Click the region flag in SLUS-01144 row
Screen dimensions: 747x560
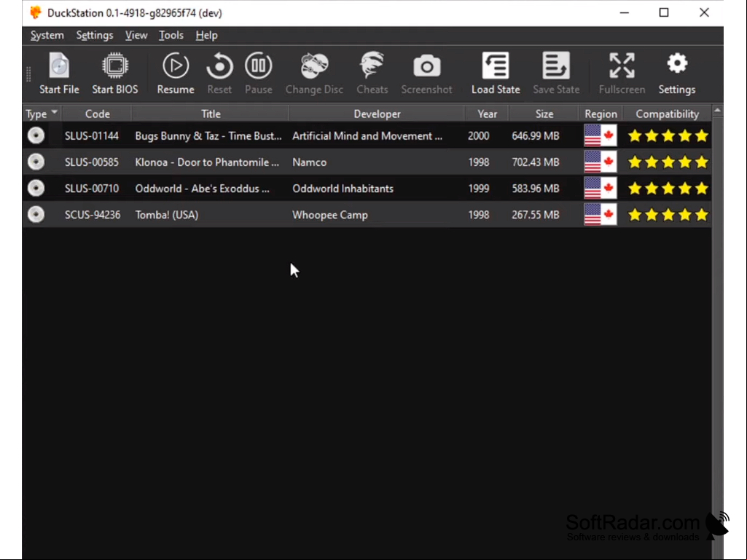601,135
